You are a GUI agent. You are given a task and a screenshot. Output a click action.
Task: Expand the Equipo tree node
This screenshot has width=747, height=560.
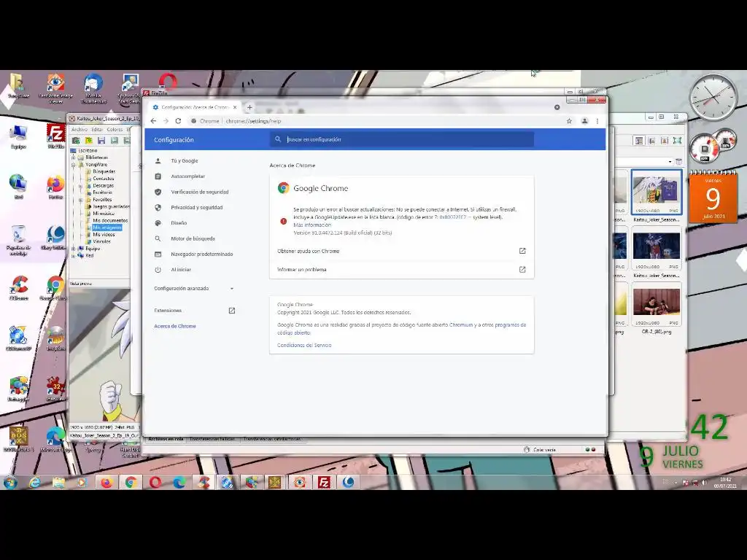tap(74, 249)
